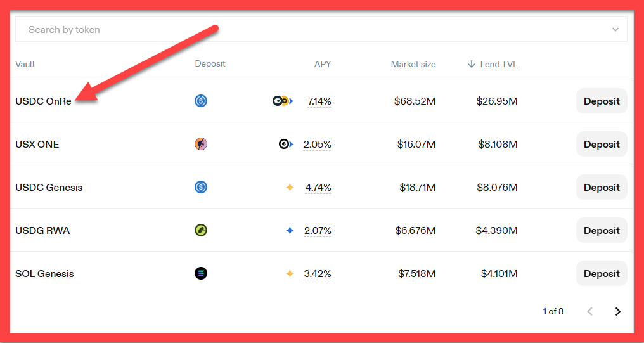The width and height of the screenshot is (644, 343).
Task: Click USDC token icon in USDC Genesis row
Action: [x=201, y=187]
